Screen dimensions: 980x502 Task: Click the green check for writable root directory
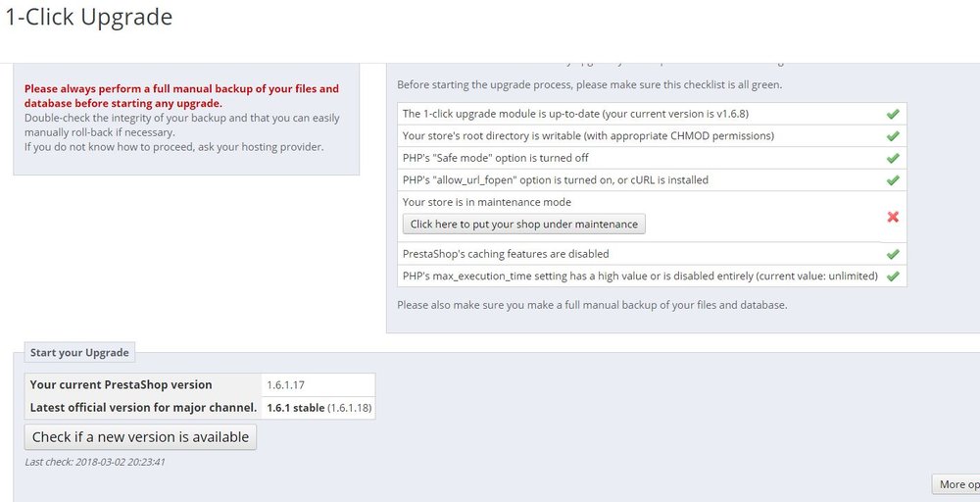pos(893,135)
